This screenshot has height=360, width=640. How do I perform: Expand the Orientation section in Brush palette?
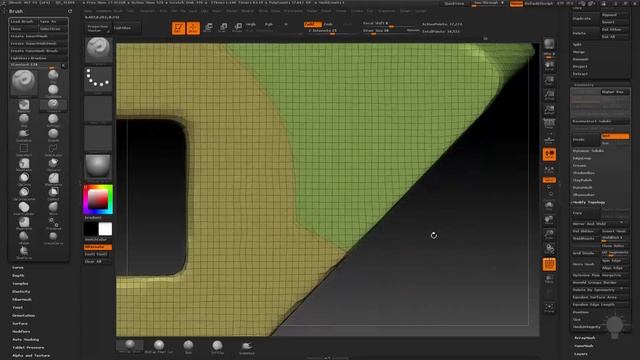23,316
